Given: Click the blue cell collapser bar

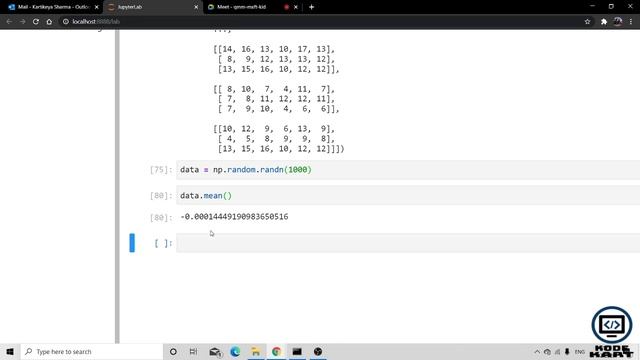Looking at the screenshot, I should 132,243.
